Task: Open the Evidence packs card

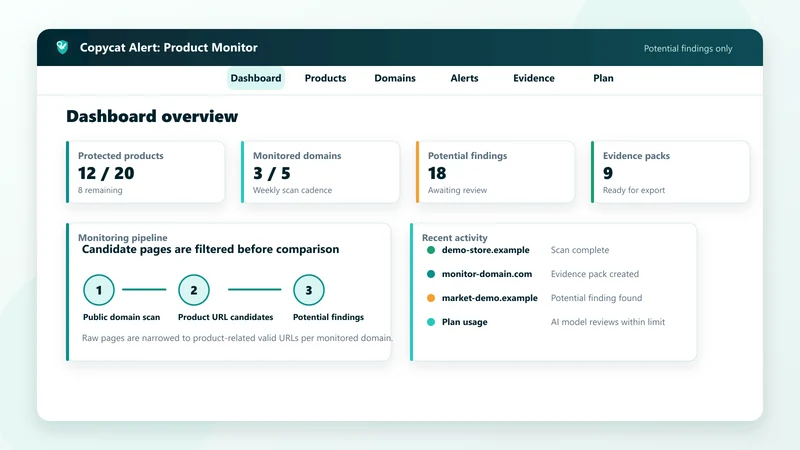Action: click(670, 172)
